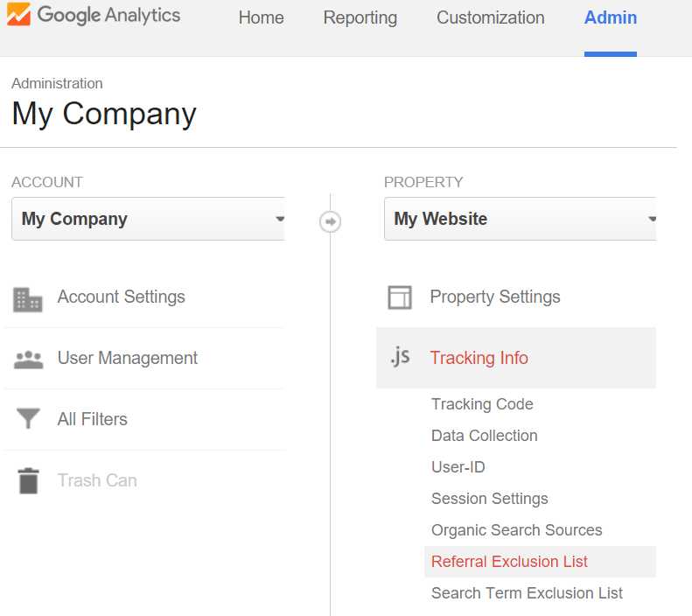Open the User-ID submenu item
The width and height of the screenshot is (692, 616).
[x=458, y=467]
